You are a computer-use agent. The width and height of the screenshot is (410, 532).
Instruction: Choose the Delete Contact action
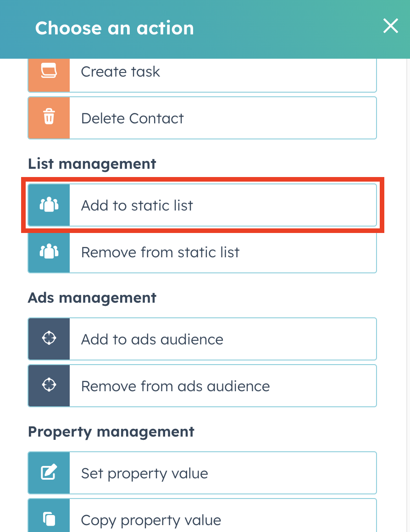coord(202,118)
